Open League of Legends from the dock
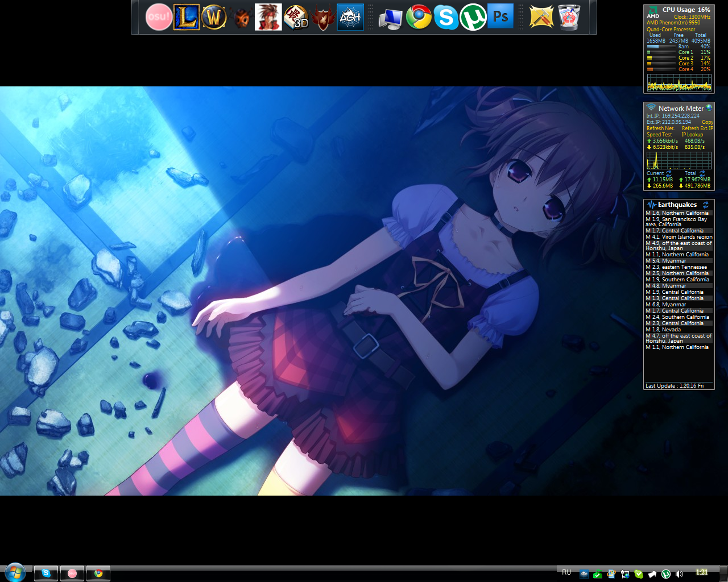Screen dimensions: 728x582 coord(186,17)
